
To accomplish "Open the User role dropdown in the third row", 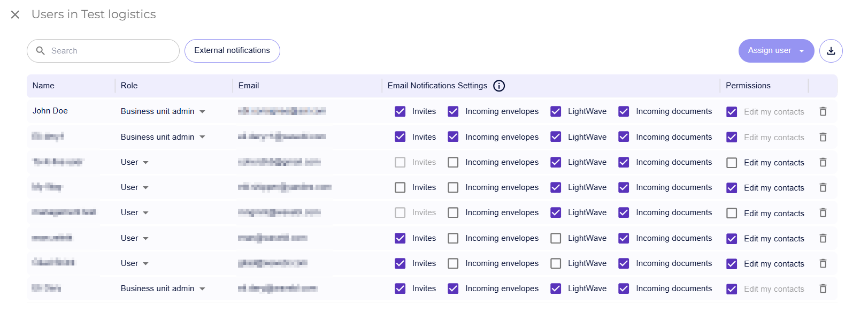I will 135,162.
